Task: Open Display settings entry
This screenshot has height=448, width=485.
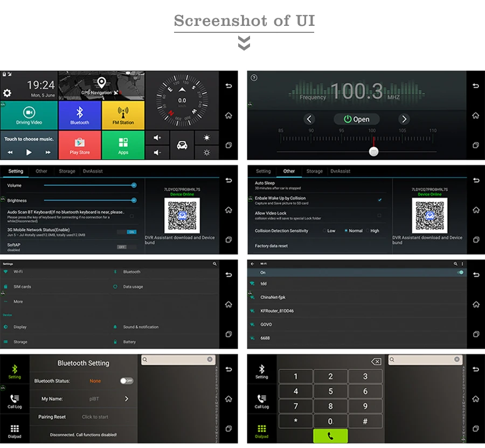Action: pos(56,327)
